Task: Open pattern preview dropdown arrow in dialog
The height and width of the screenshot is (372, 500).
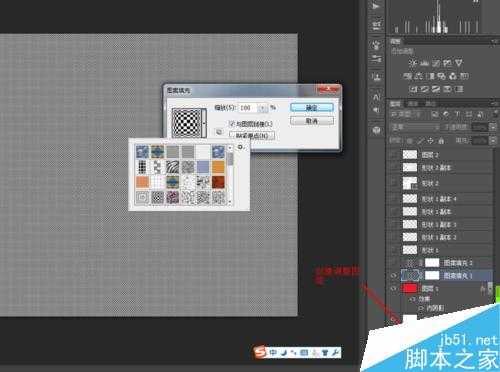Action: tap(204, 123)
